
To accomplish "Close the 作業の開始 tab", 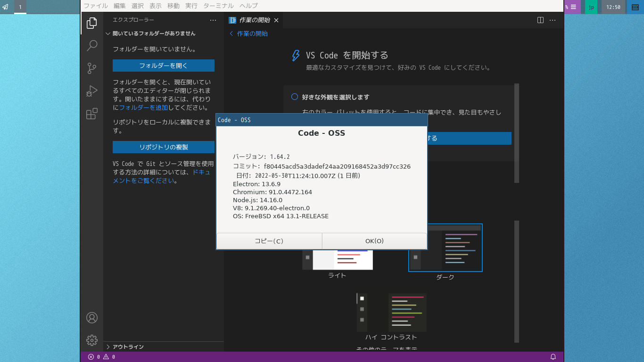I will tap(276, 20).
